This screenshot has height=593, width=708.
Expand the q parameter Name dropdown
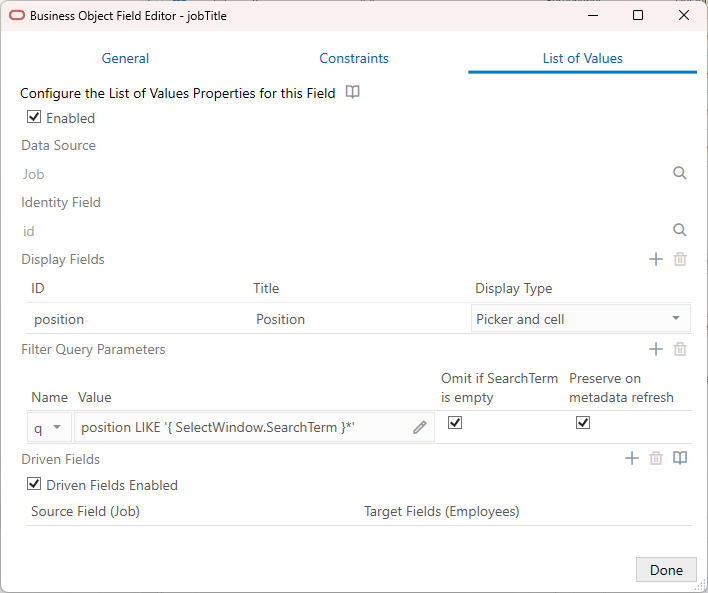(x=57, y=427)
